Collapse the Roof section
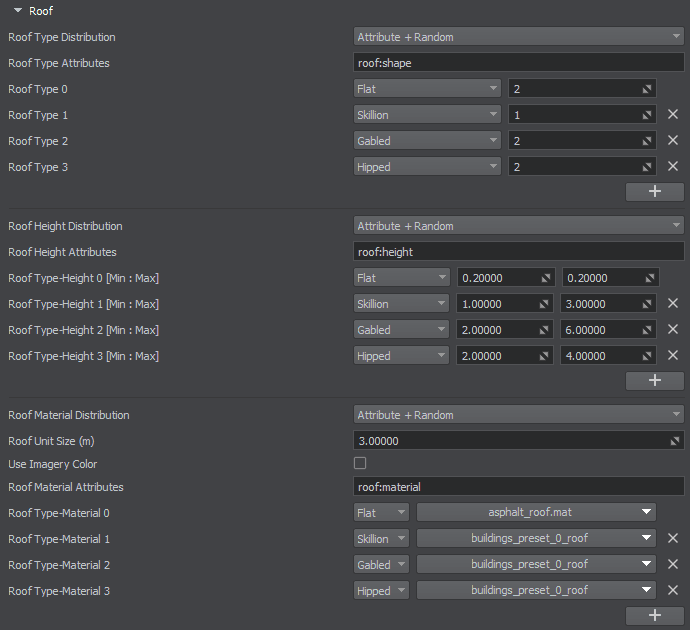690x630 pixels. pyautogui.click(x=19, y=11)
